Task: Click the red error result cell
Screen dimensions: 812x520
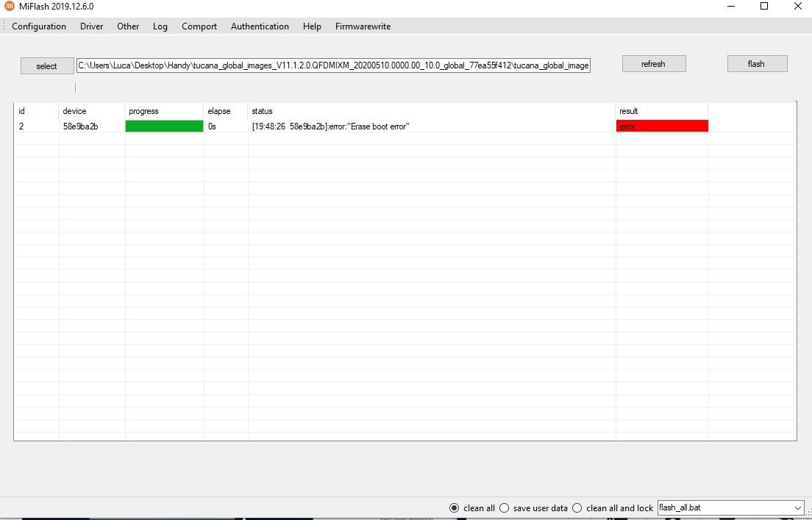Action: click(x=662, y=127)
